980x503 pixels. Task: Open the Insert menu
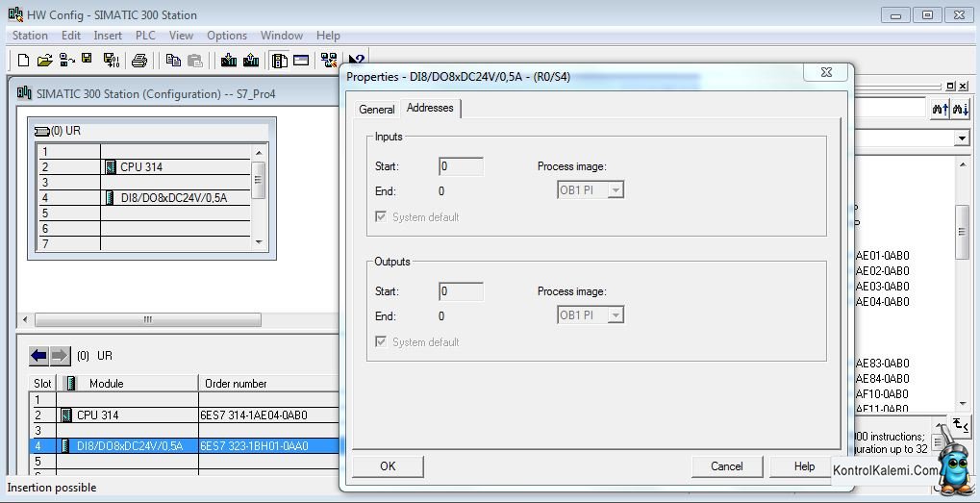click(x=108, y=36)
